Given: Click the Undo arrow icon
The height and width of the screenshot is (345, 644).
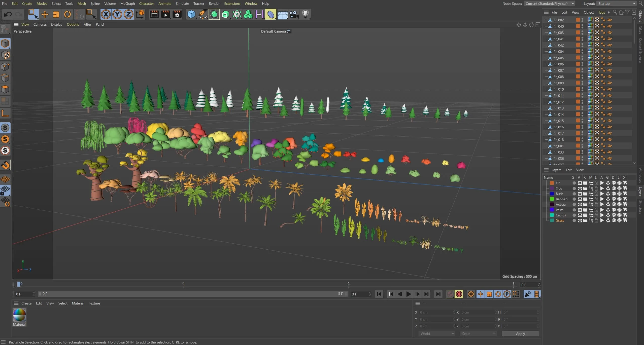Looking at the screenshot, I should click(x=8, y=14).
